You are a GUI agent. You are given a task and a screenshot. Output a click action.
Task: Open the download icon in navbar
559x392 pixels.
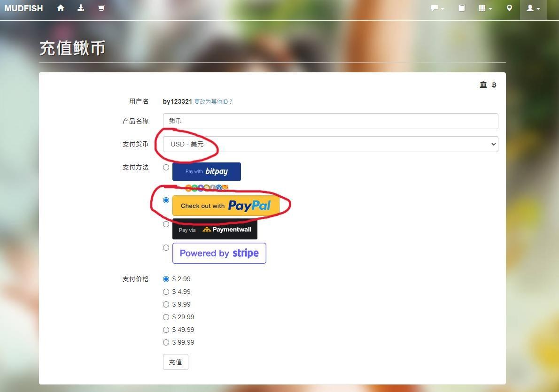(81, 8)
